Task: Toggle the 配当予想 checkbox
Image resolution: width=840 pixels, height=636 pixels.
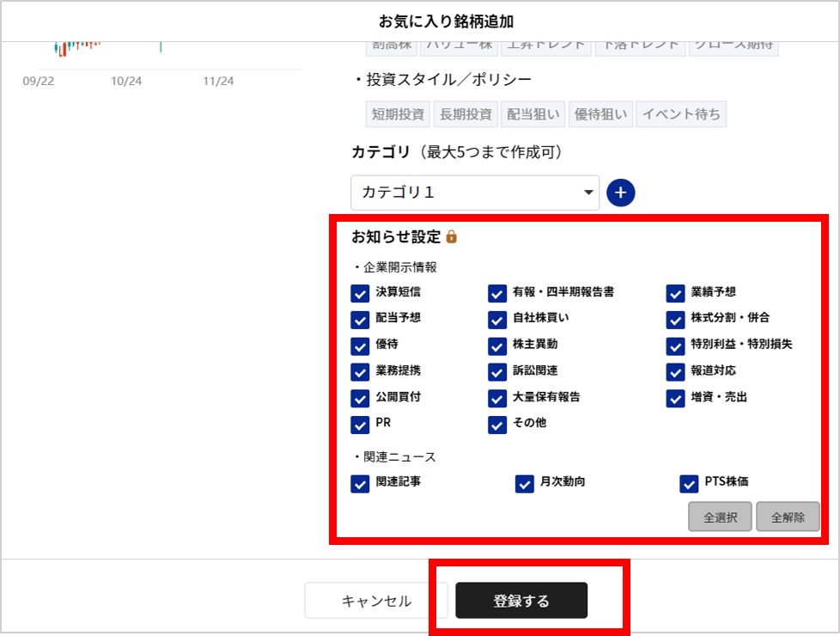Action: click(360, 319)
